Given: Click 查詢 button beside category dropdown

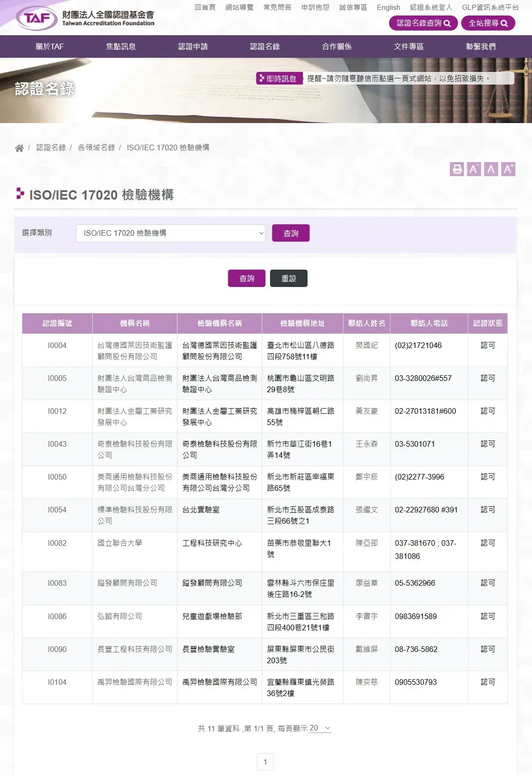Looking at the screenshot, I should 291,233.
